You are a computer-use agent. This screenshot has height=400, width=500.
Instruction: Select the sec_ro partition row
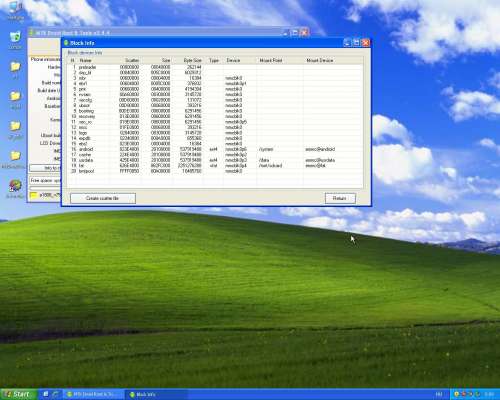click(215, 122)
